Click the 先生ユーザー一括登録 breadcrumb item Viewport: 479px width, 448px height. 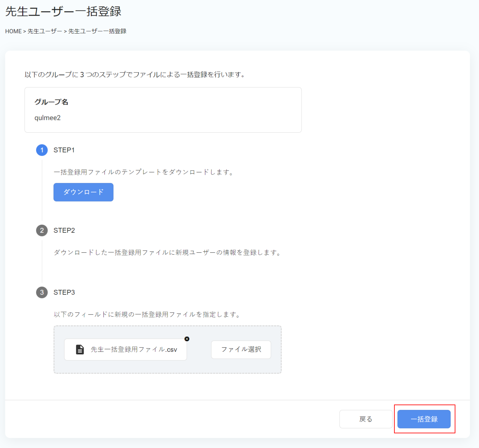click(x=97, y=31)
